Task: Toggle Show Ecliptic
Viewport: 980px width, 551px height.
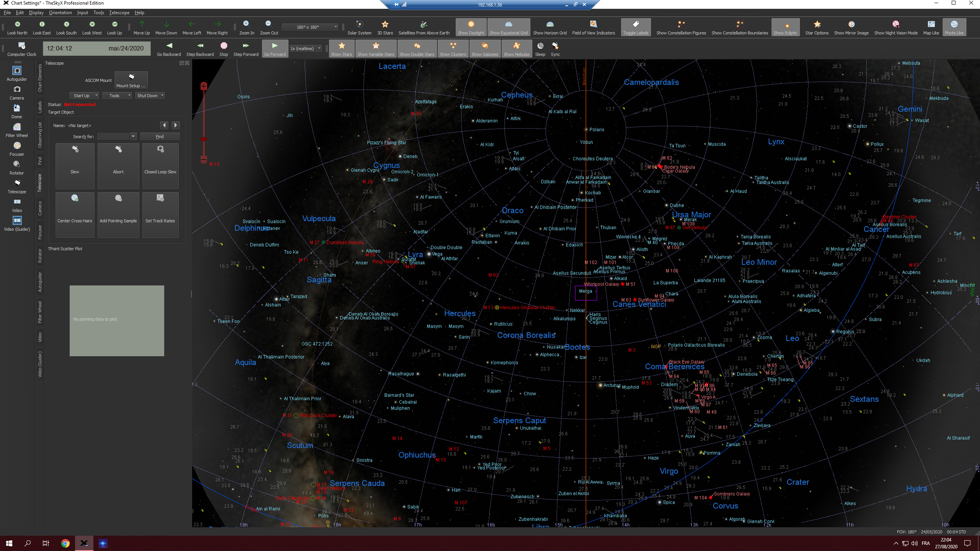Action: [785, 28]
